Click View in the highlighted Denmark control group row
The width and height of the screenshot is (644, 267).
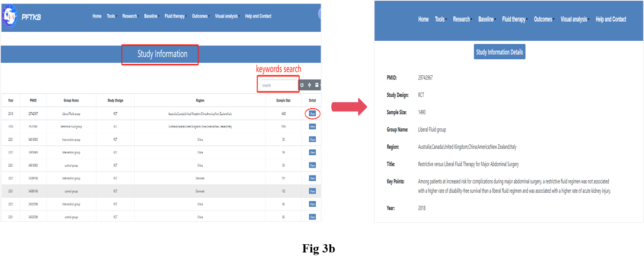[x=312, y=191]
